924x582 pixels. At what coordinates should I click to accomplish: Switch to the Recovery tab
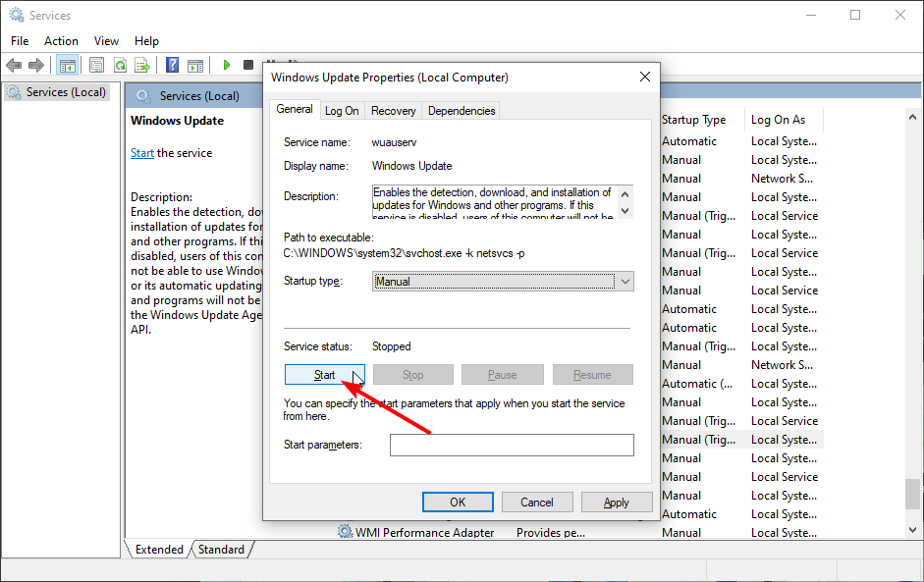[x=393, y=111]
